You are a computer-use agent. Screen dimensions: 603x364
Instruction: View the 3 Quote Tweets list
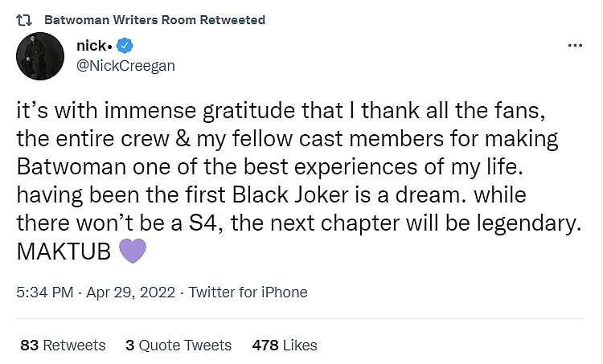[x=178, y=346]
